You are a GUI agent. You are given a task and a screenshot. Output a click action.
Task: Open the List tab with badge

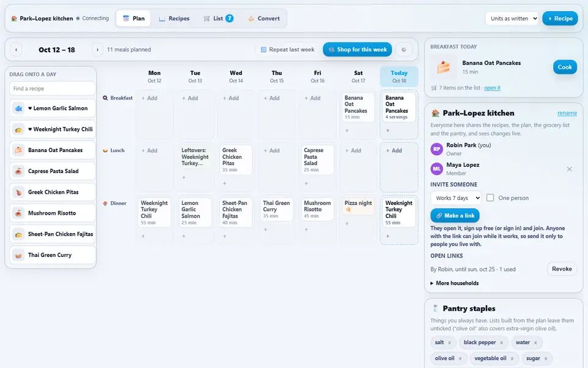(219, 18)
